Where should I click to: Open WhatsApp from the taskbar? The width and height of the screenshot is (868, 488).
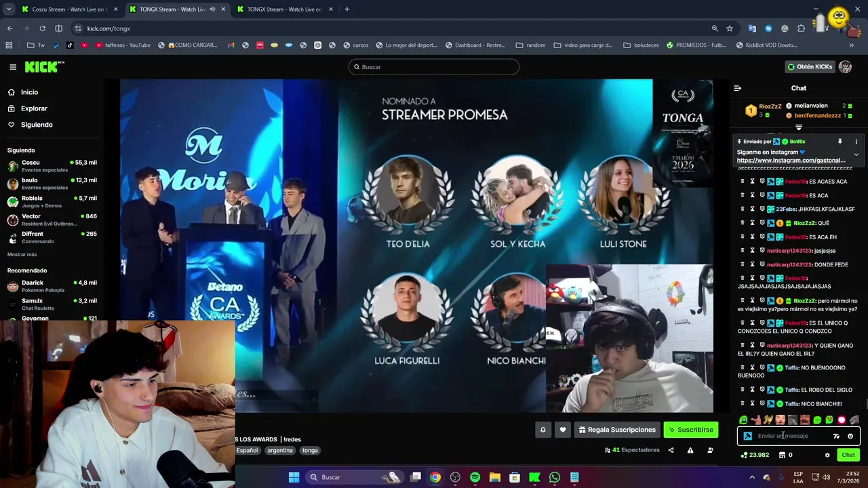pyautogui.click(x=555, y=477)
